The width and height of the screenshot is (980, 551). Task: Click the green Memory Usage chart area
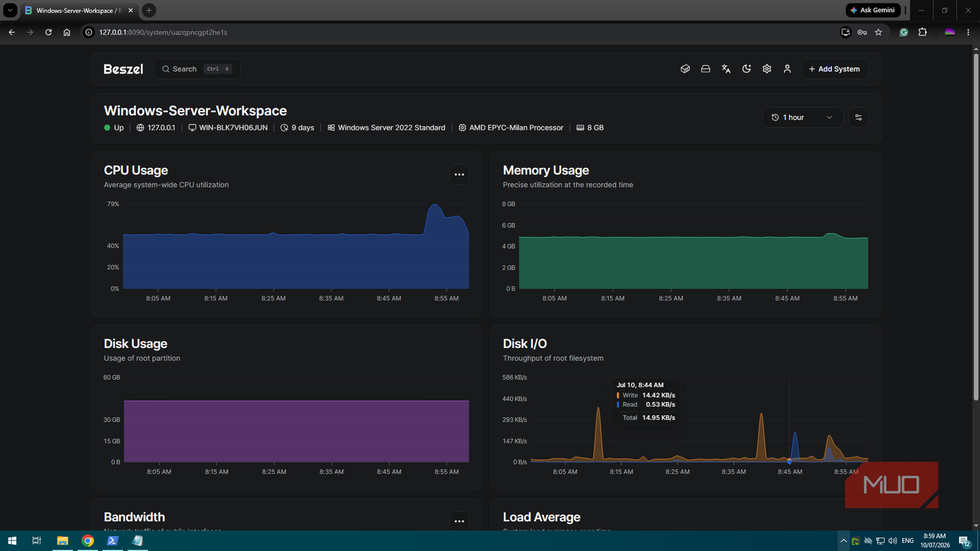coord(693,262)
